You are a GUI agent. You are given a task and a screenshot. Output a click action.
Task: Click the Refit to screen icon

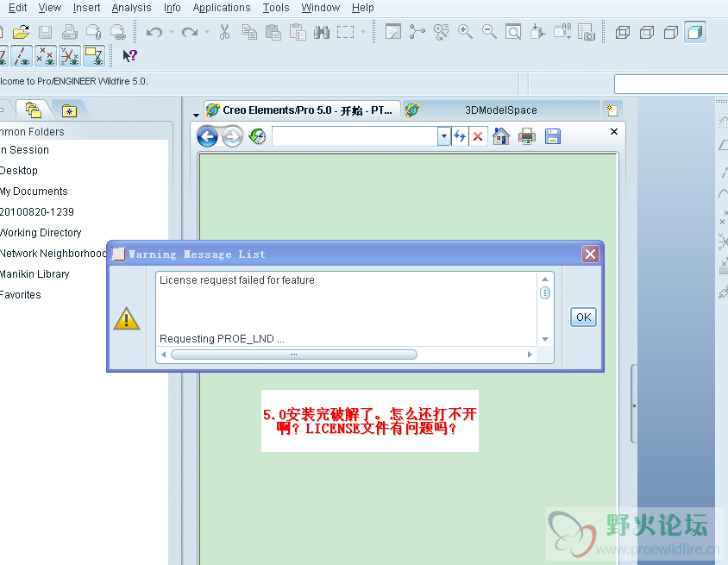[x=513, y=32]
